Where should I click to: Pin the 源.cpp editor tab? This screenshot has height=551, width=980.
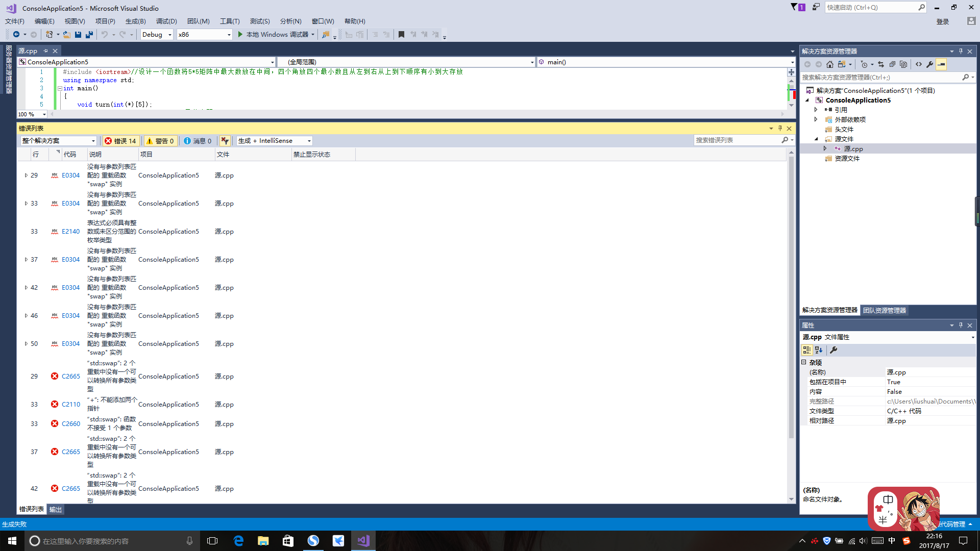[x=45, y=51]
